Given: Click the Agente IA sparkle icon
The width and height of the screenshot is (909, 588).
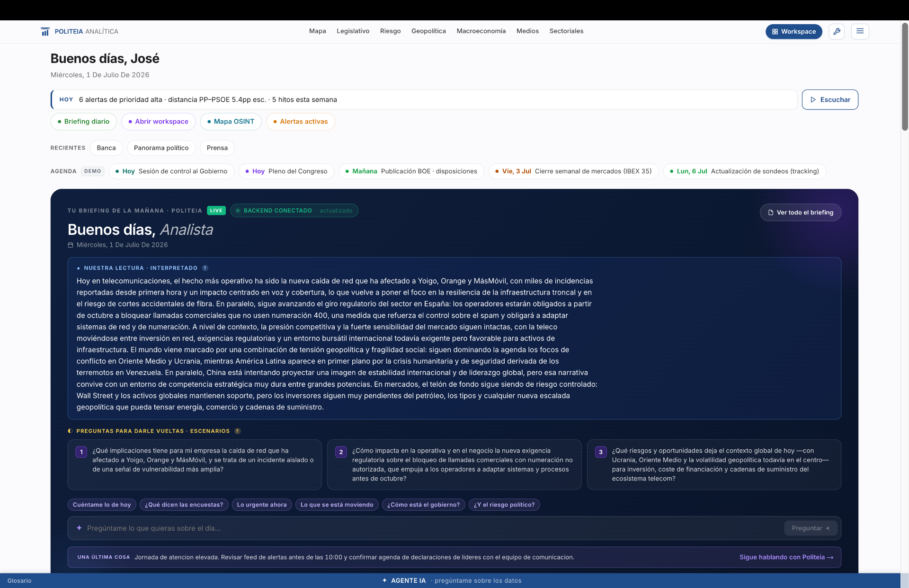Looking at the screenshot, I should [384, 580].
